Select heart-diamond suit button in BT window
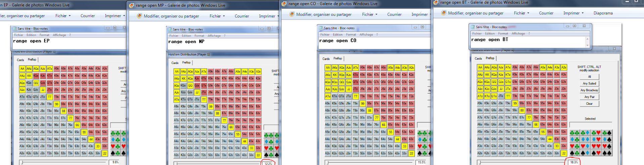 point(586,146)
